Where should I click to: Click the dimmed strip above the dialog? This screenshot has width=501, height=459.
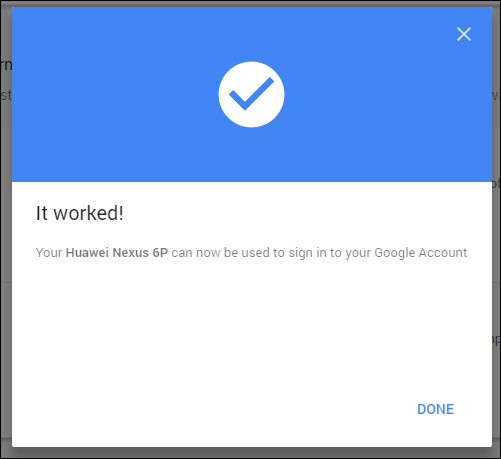(x=250, y=3)
